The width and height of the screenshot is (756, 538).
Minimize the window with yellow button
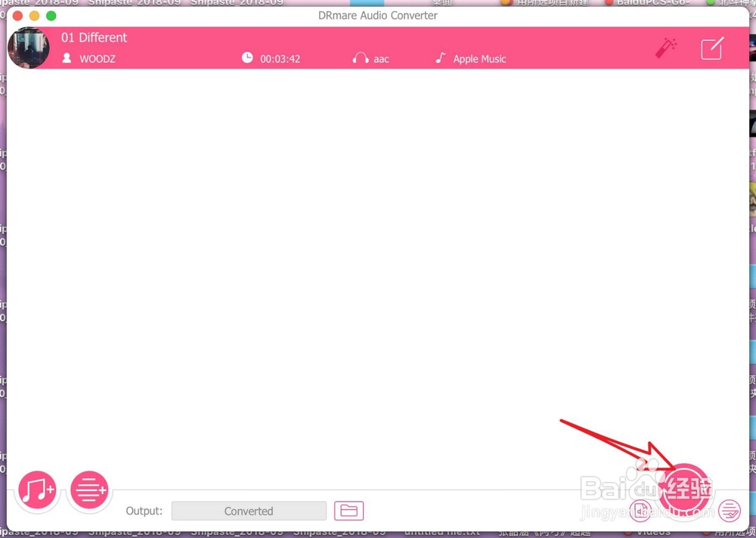34,15
